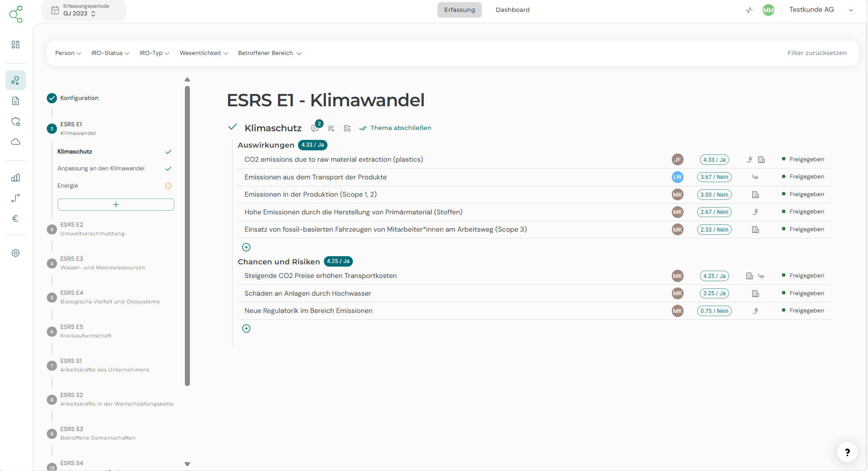Open bar chart icon in left sidebar
Viewport: 868px width, 471px height.
coord(15,178)
